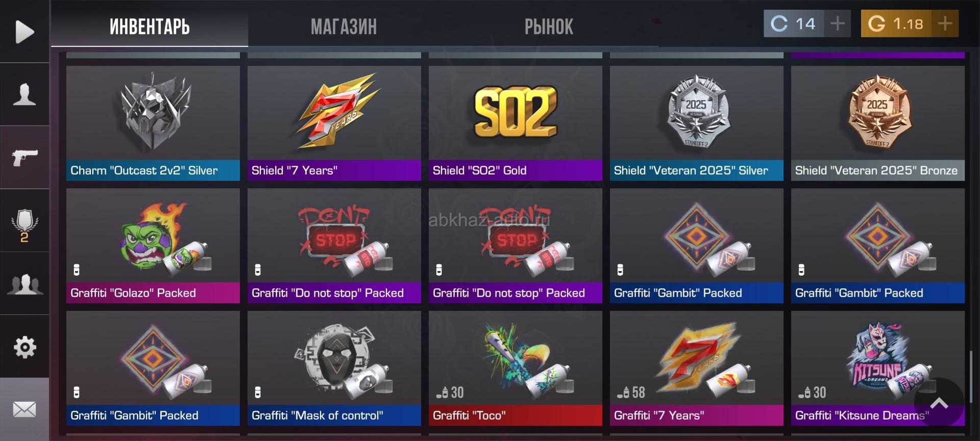Add silver coins with plus button

tap(837, 23)
